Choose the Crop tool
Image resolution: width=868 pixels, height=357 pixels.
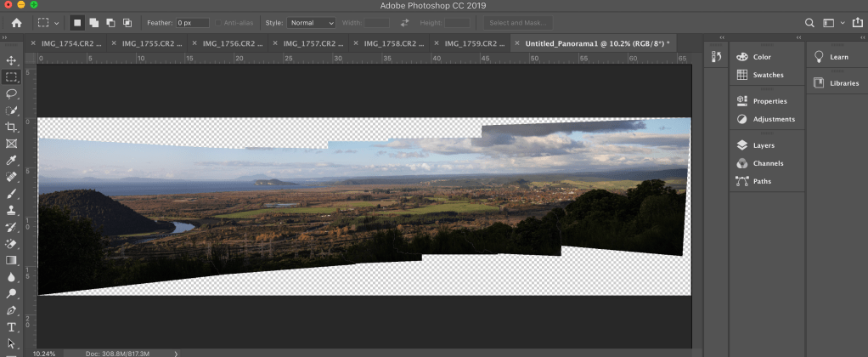point(11,127)
